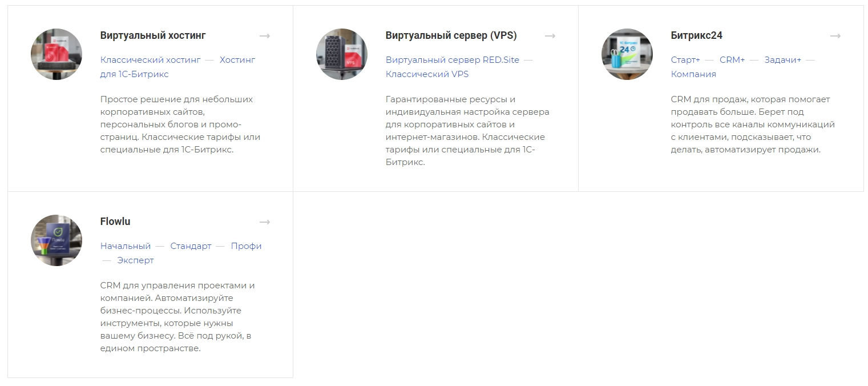
Task: Open the Виртуальный хостинг round thumbnail
Action: click(56, 54)
